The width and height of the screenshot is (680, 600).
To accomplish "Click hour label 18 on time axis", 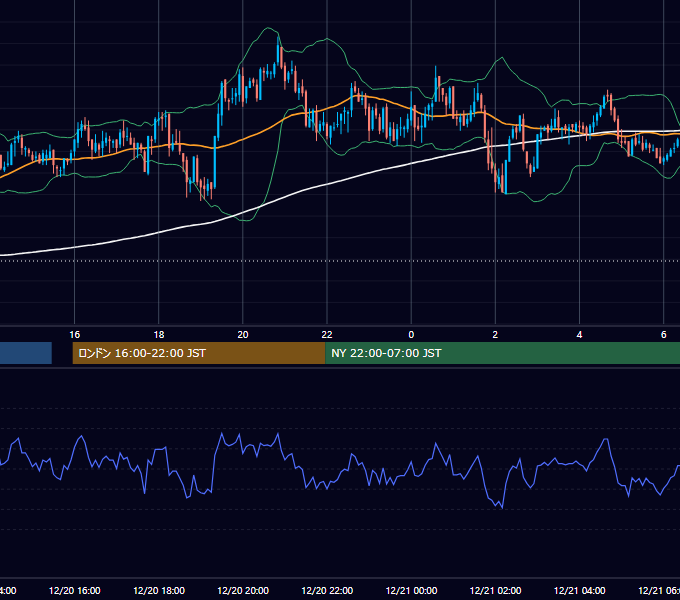I will coord(159,335).
